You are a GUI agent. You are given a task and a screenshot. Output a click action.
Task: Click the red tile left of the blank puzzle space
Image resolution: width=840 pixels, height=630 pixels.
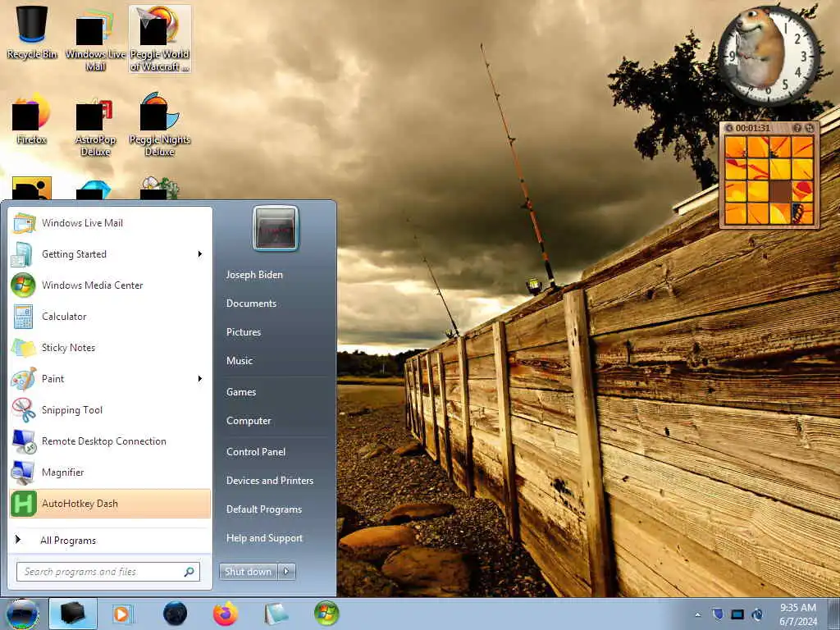point(758,190)
